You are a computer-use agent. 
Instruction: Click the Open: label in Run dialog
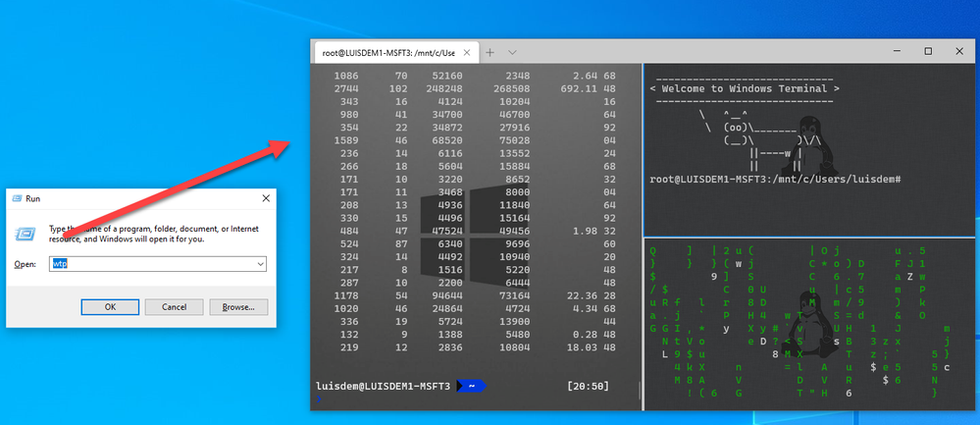tap(25, 264)
